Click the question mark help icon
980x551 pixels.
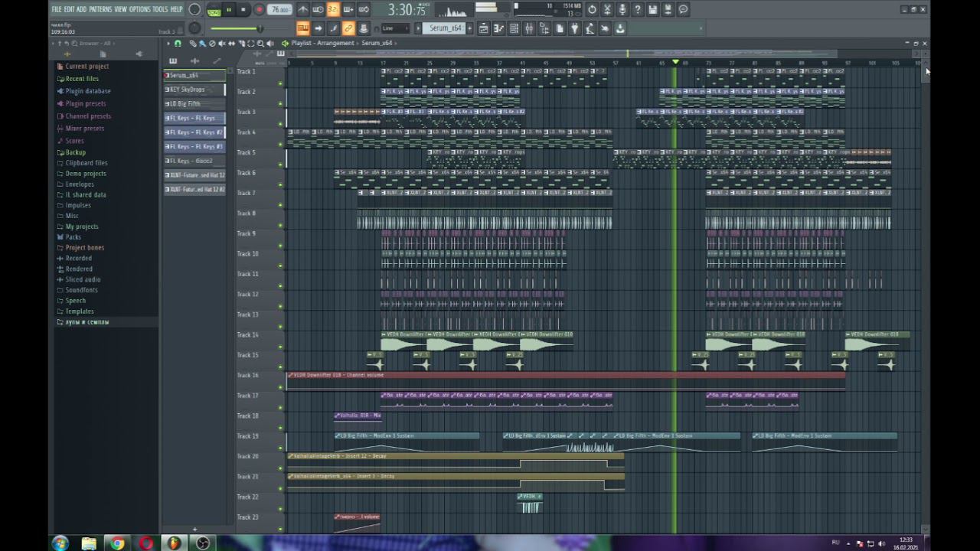[638, 9]
